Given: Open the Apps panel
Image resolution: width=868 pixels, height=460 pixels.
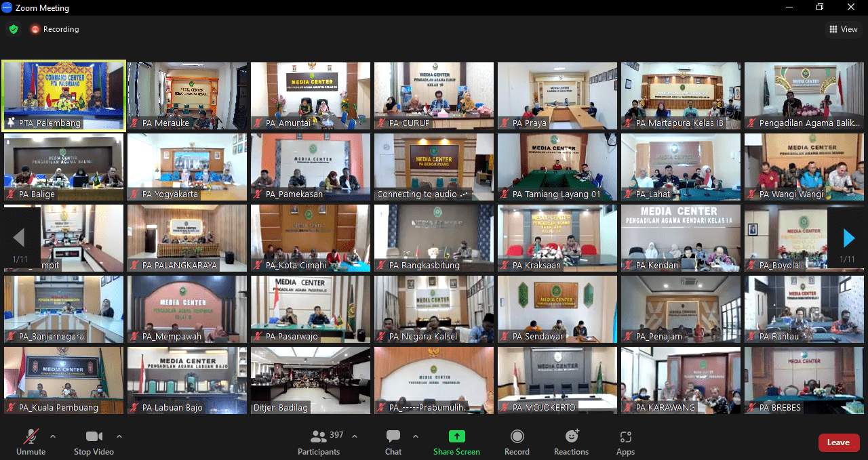Looking at the screenshot, I should tap(625, 437).
